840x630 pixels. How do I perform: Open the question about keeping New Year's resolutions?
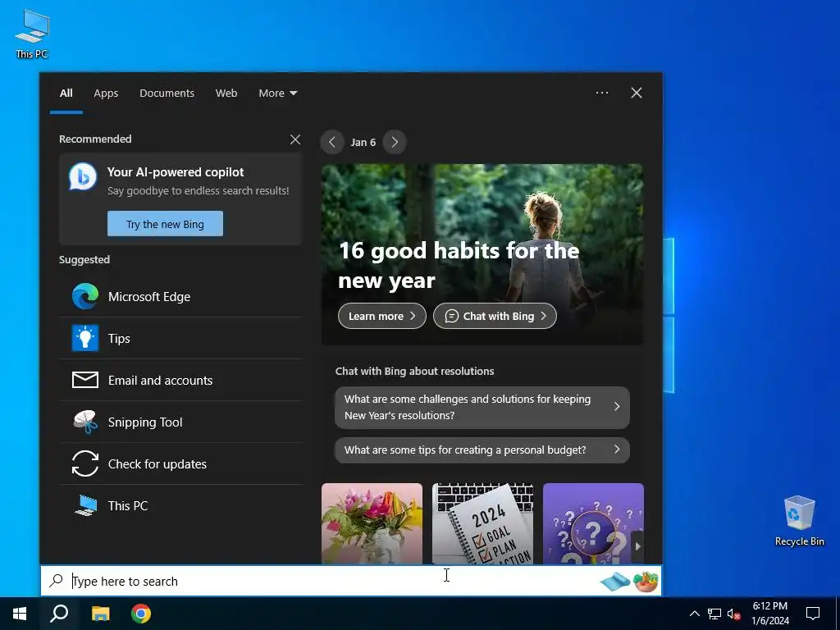pos(482,407)
